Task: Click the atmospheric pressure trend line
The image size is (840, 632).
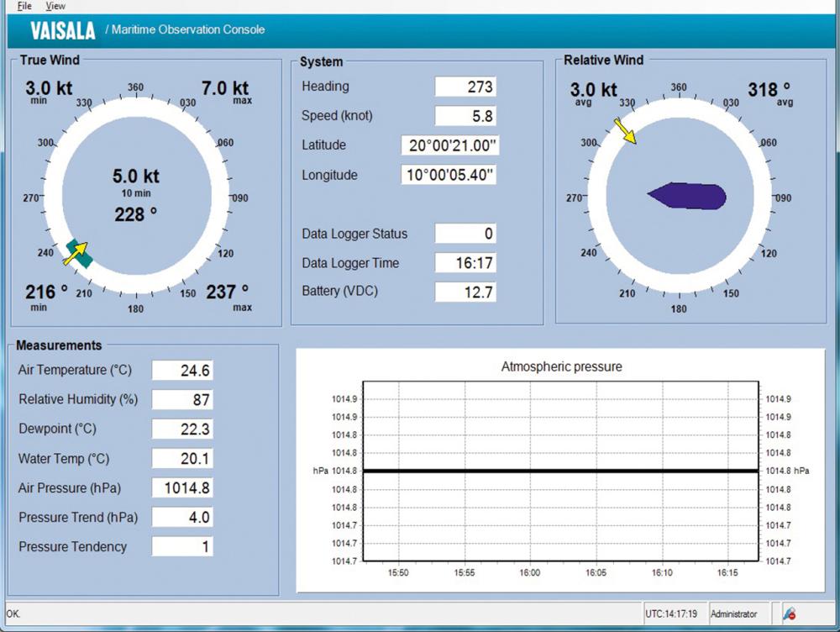Action: point(561,471)
